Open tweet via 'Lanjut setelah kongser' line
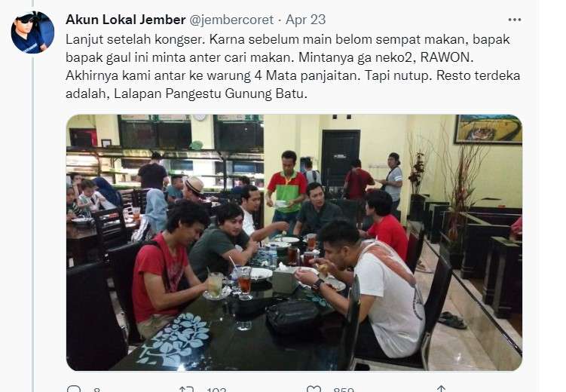The width and height of the screenshot is (566, 392). click(288, 39)
